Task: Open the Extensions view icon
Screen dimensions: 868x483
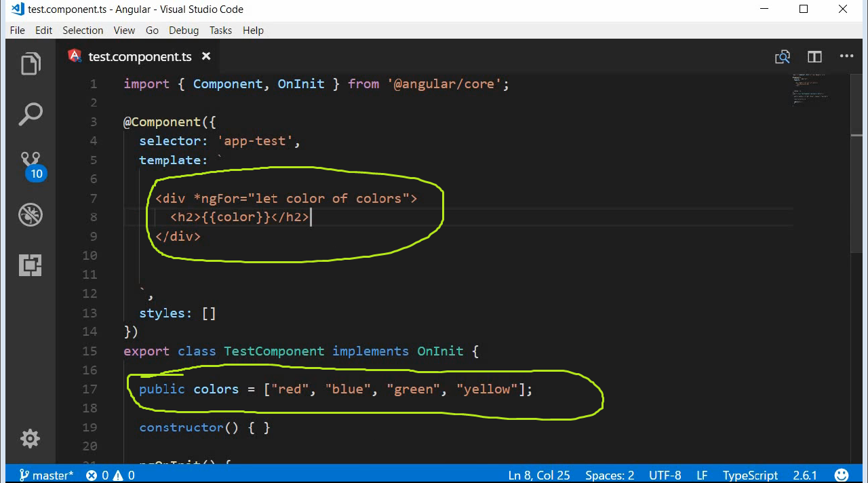Action: [x=30, y=265]
